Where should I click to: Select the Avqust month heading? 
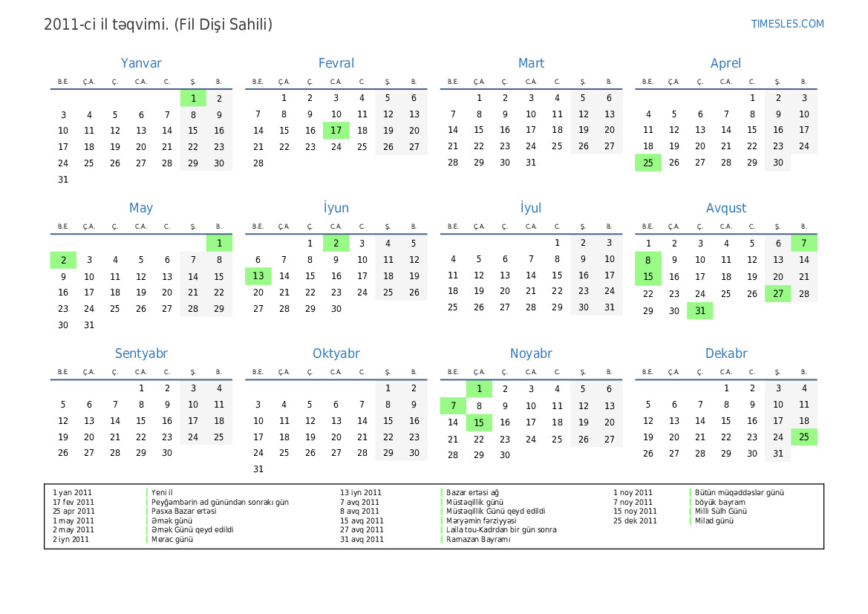click(725, 208)
